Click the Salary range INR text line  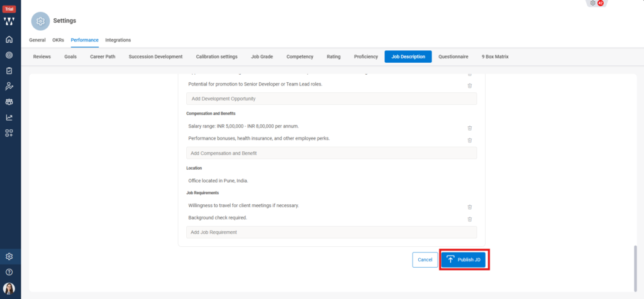243,126
